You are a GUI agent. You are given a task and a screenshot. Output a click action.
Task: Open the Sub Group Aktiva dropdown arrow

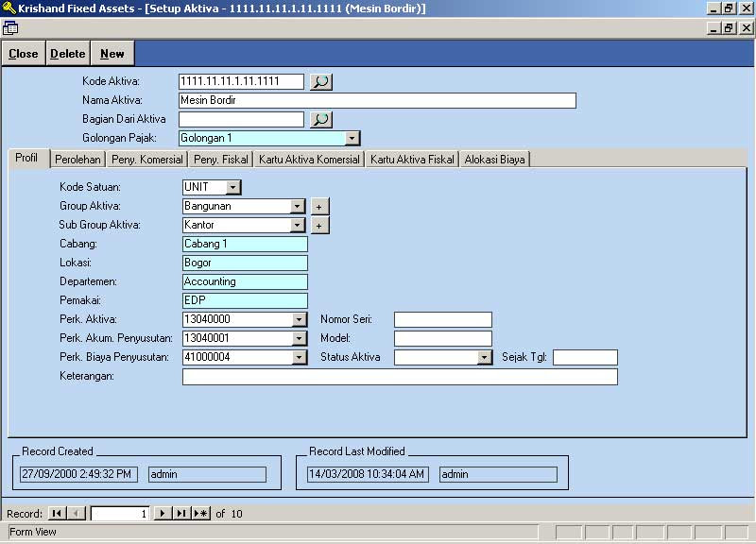(x=298, y=225)
